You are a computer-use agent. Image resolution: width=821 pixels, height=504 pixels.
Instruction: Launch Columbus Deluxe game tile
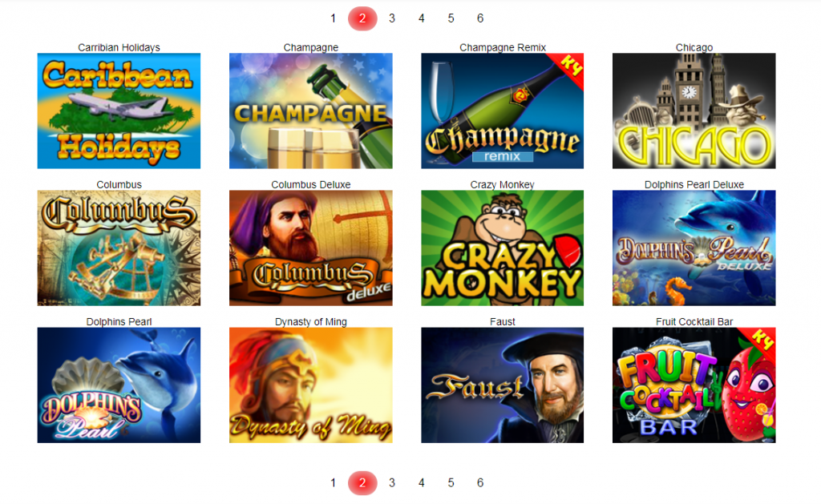pos(310,248)
